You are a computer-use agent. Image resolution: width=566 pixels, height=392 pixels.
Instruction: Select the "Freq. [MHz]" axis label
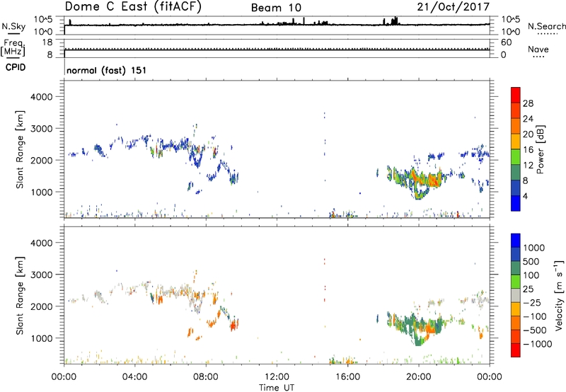coord(13,48)
